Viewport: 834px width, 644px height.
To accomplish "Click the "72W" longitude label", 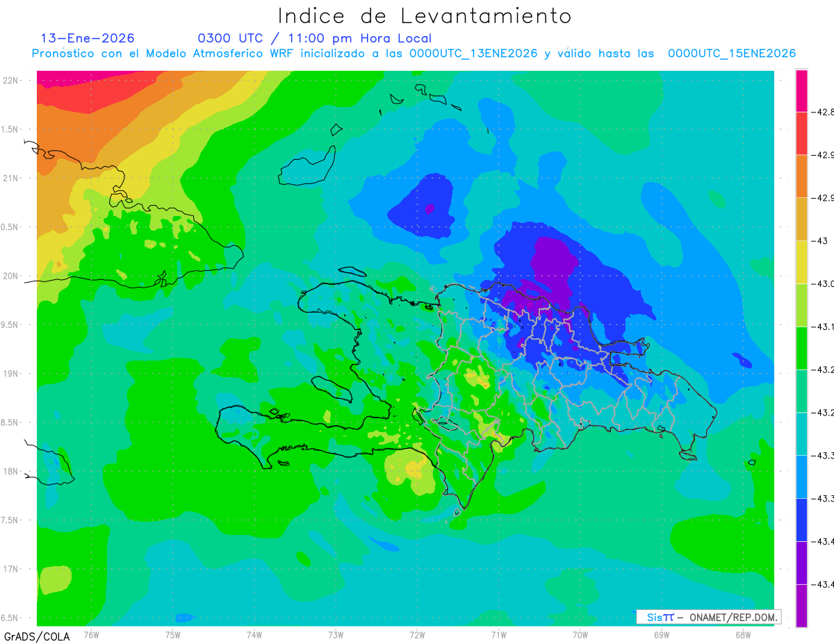I will (417, 634).
